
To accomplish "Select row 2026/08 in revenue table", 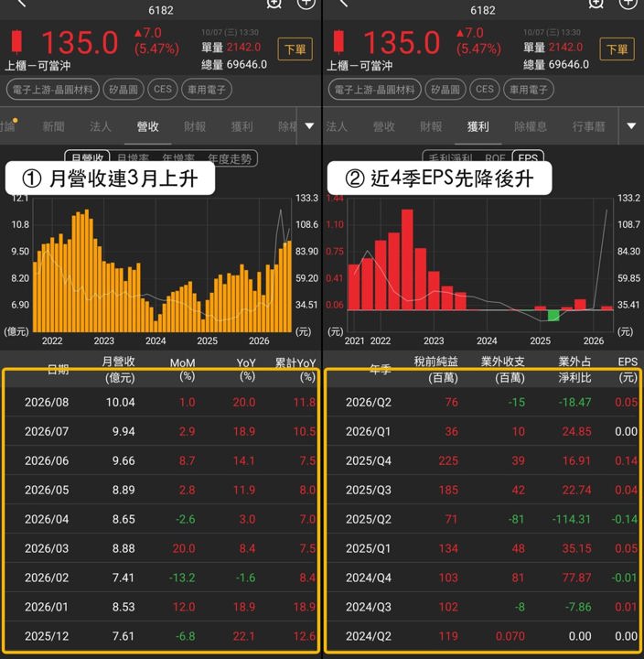I will coord(161,402).
